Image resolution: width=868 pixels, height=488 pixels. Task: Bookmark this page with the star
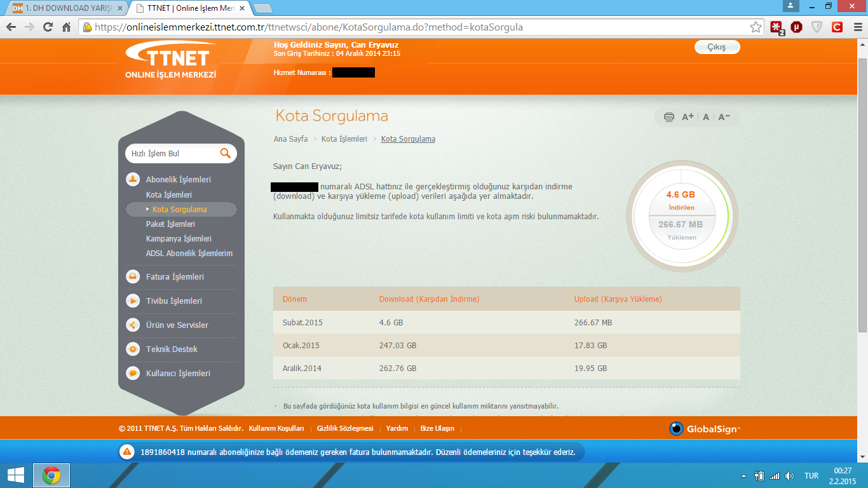click(x=756, y=27)
